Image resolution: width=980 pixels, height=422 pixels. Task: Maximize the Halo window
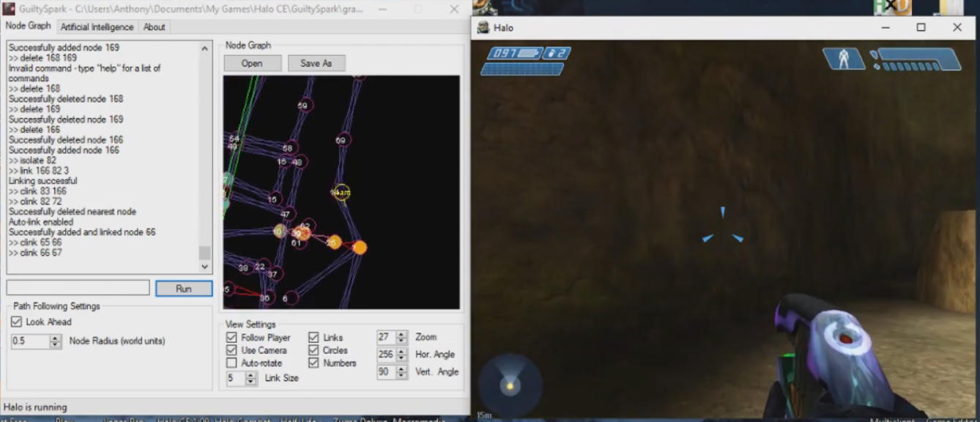click(921, 28)
